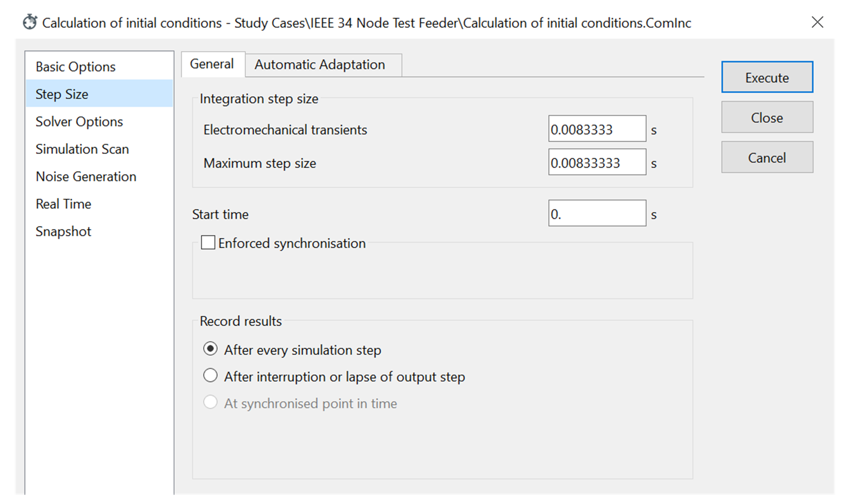The image size is (843, 504).
Task: Choose After interruption or lapse of output step
Action: (x=210, y=376)
